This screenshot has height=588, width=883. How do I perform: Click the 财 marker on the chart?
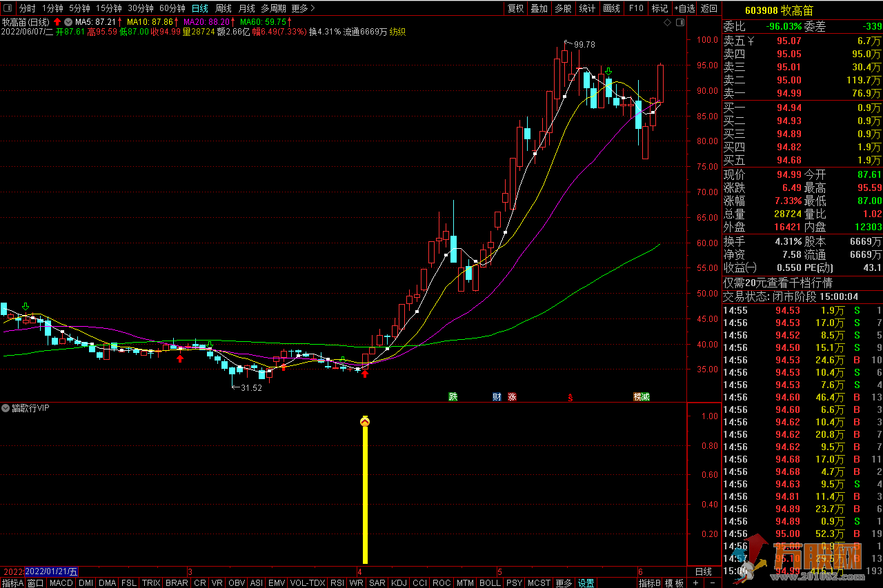click(497, 396)
